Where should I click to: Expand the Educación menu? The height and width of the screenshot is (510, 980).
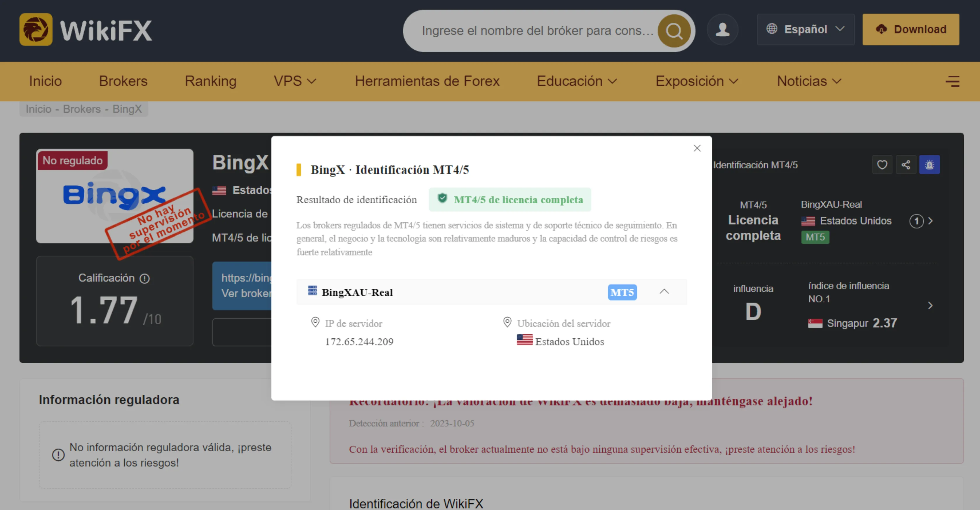(x=577, y=81)
